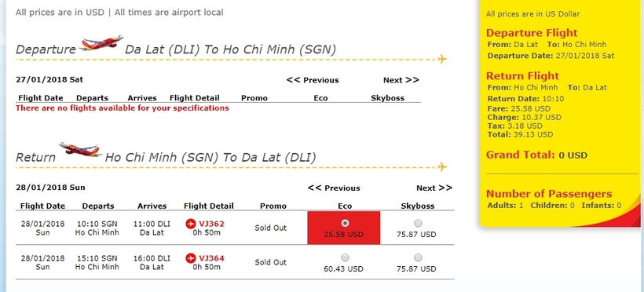The height and width of the screenshot is (292, 644).
Task: Click yellow plane icon on Departure divider
Action: coord(442,59)
